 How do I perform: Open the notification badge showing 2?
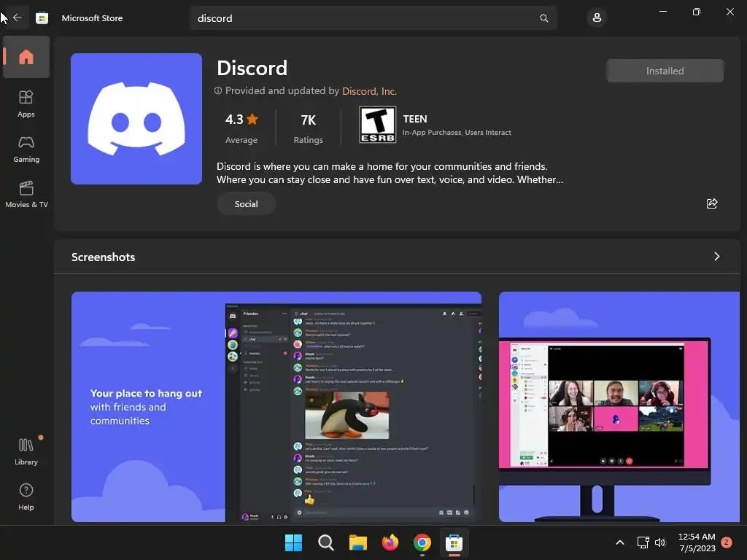[727, 542]
